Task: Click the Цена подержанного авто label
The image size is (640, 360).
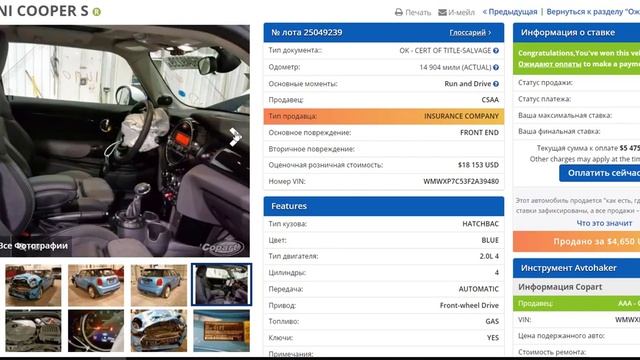Action: [x=561, y=336]
